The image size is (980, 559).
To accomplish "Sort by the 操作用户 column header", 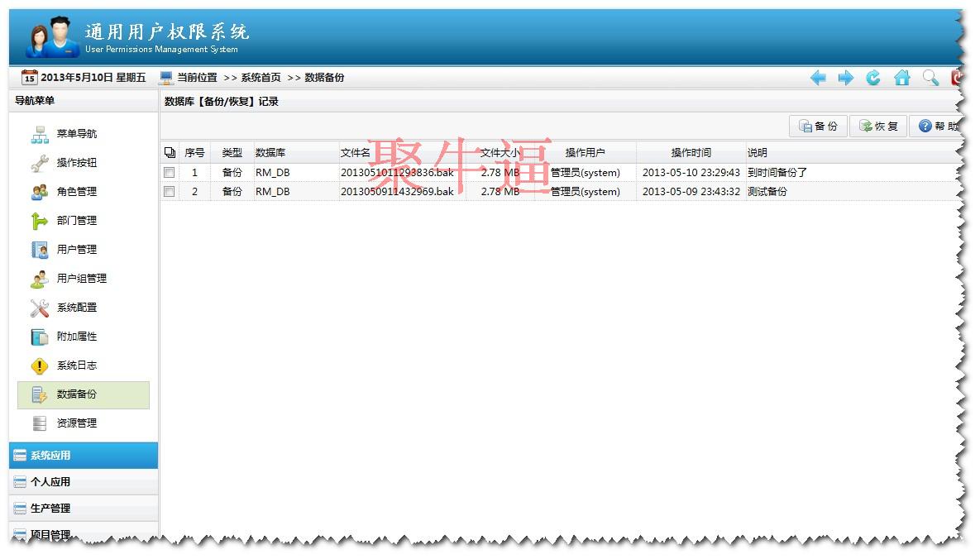I will (x=585, y=153).
